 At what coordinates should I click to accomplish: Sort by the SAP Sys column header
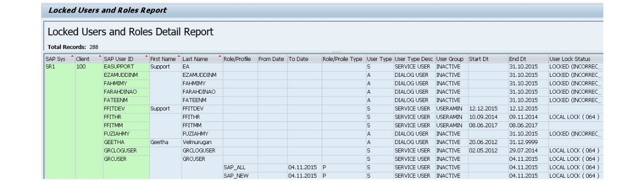point(60,59)
